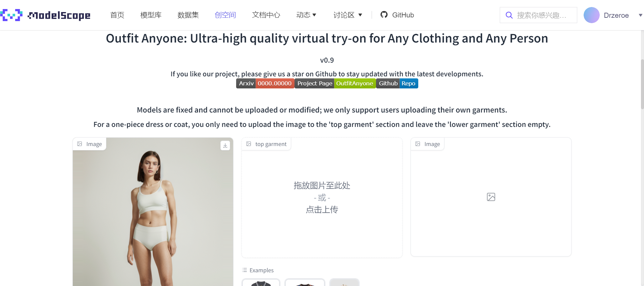This screenshot has width=644, height=286.
Task: Expand the 动态 dropdown menu
Action: (x=306, y=15)
